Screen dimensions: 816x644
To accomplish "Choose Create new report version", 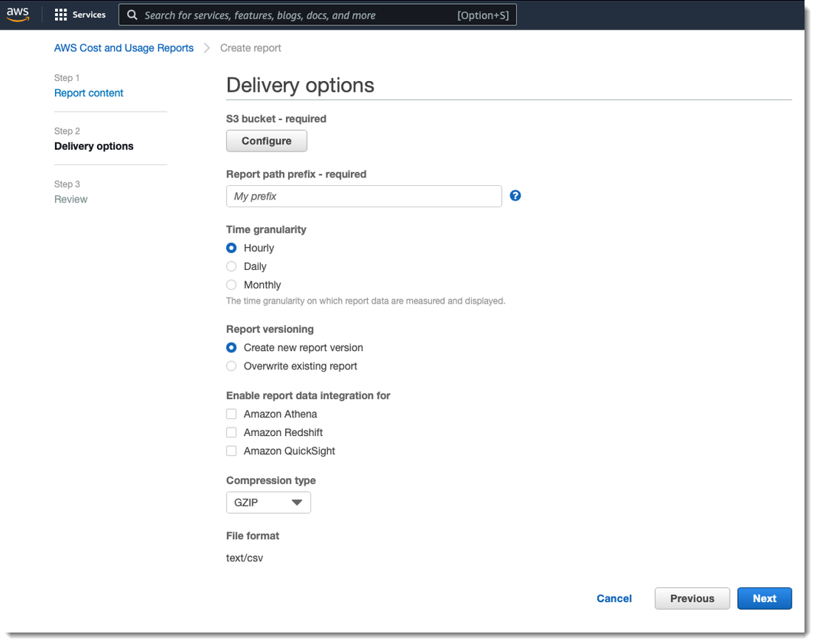I will pyautogui.click(x=232, y=347).
